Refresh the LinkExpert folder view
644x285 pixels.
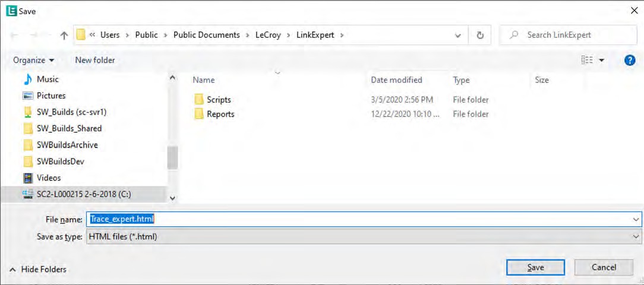[480, 35]
